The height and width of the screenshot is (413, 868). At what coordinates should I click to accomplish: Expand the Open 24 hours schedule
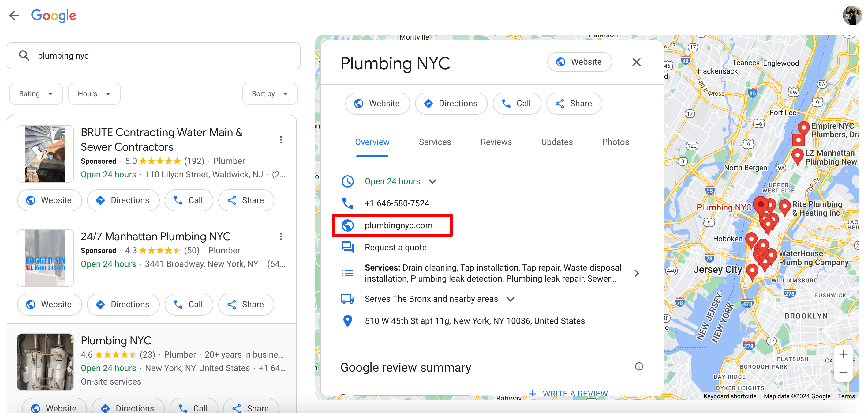tap(432, 182)
